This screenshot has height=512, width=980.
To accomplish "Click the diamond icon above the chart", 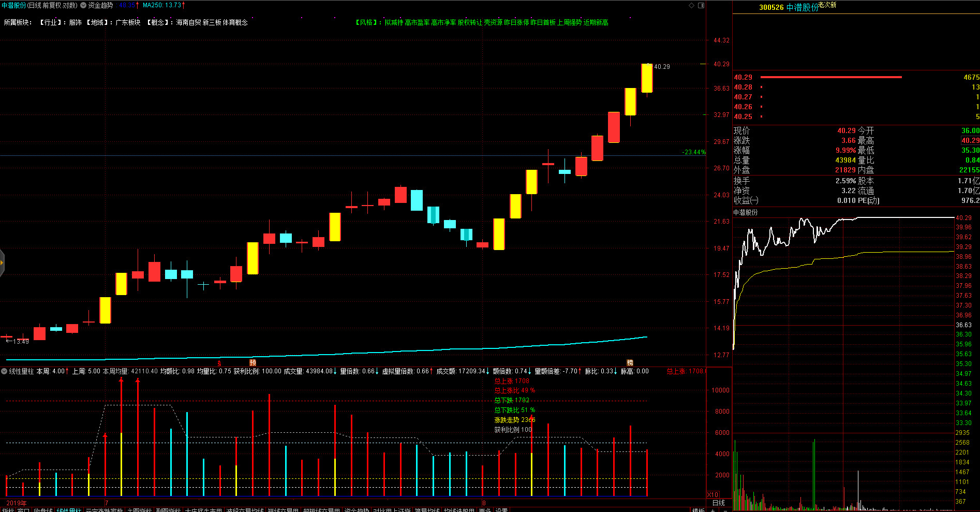I will click(x=691, y=5).
